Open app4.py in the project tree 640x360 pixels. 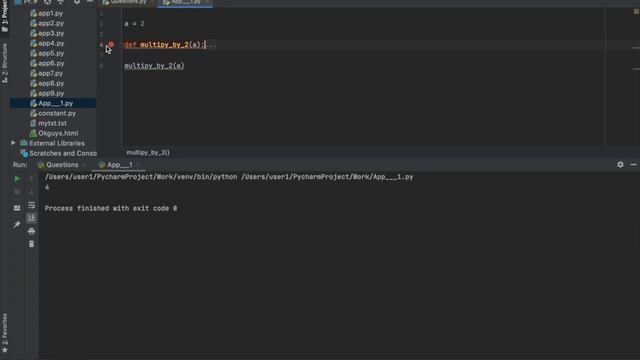pos(47,43)
